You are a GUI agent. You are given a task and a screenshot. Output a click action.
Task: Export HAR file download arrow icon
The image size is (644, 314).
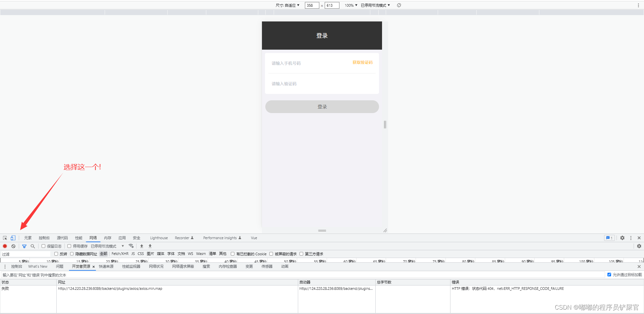pyautogui.click(x=150, y=246)
